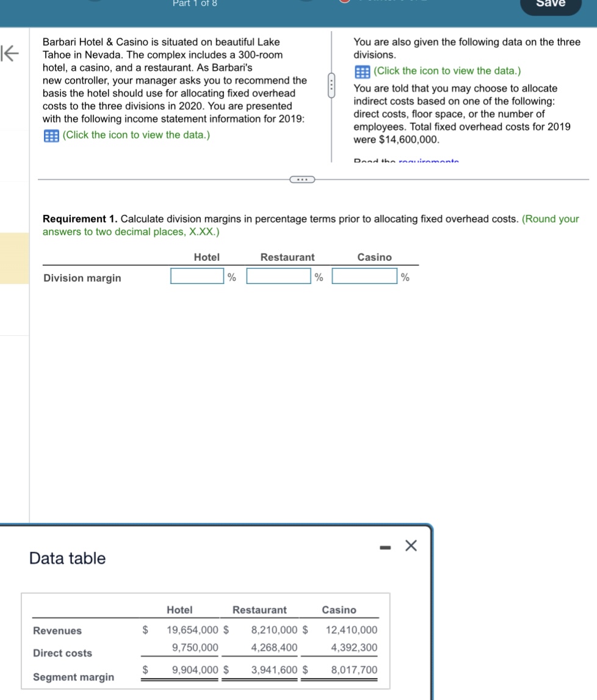597x700 pixels.
Task: Click the Restaurant column header above the answer fields
Action: pyautogui.click(x=288, y=257)
